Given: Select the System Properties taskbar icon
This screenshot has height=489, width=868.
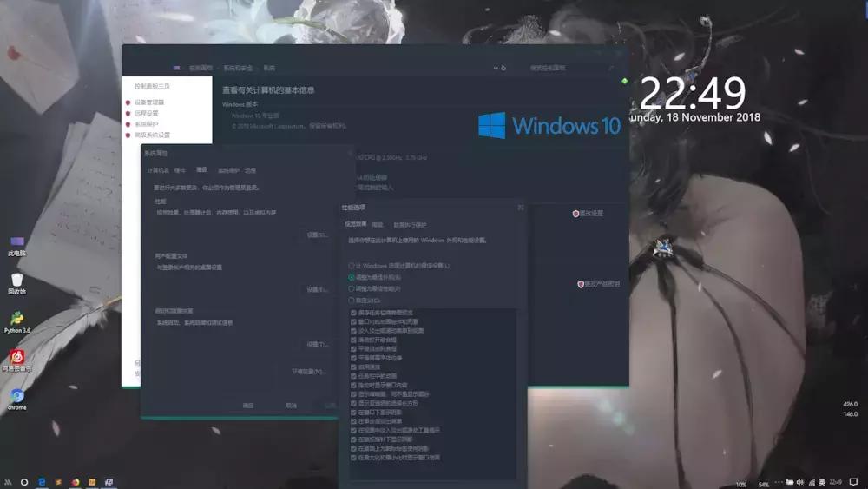Looking at the screenshot, I should [x=109, y=482].
